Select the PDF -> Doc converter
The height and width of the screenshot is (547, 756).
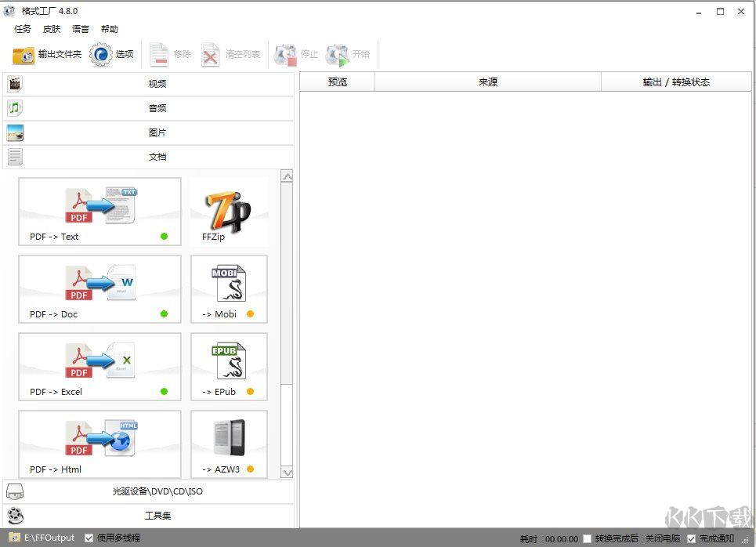tap(99, 288)
